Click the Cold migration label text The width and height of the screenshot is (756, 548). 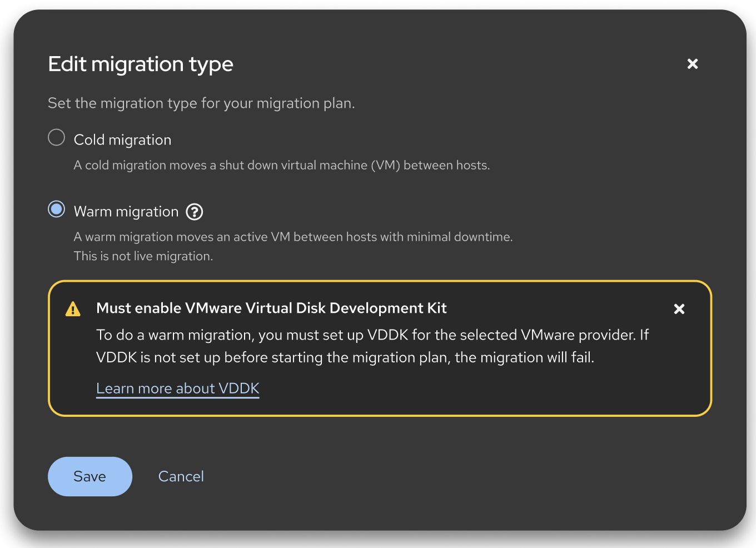(x=122, y=140)
